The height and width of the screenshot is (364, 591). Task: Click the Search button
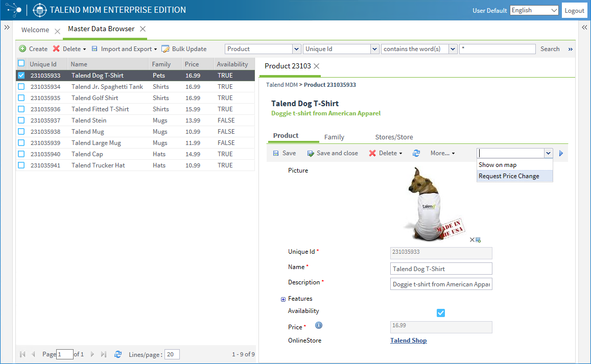550,49
